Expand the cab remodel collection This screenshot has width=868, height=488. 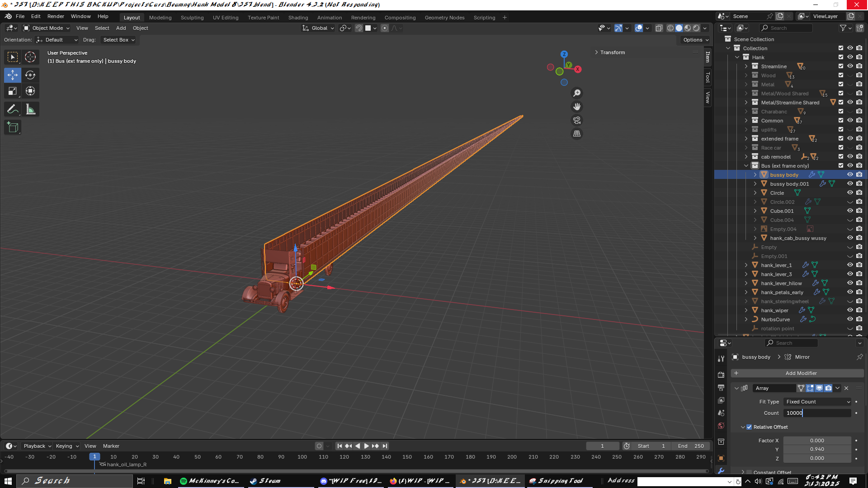point(746,157)
